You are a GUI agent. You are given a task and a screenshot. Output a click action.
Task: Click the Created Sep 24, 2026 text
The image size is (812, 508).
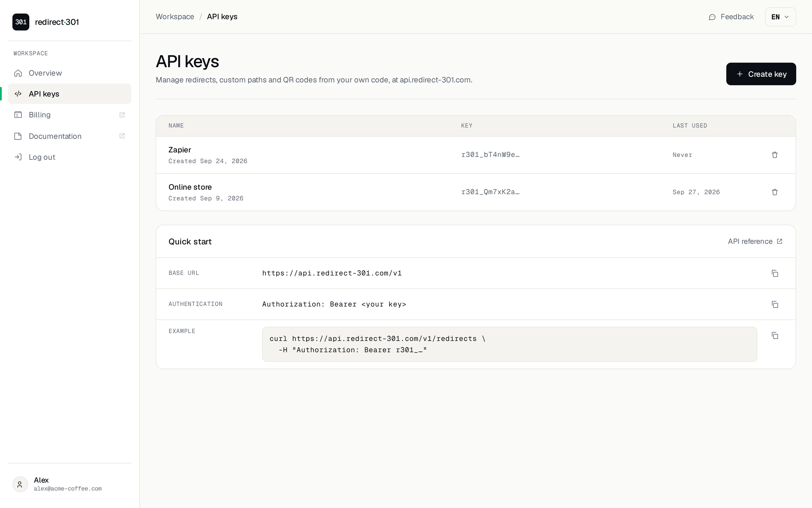[x=208, y=161]
